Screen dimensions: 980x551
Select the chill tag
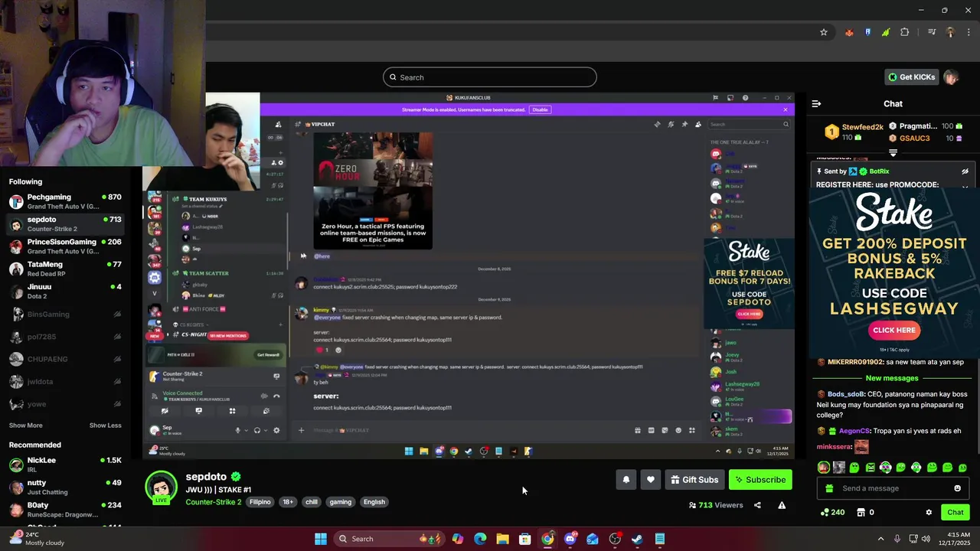(311, 502)
